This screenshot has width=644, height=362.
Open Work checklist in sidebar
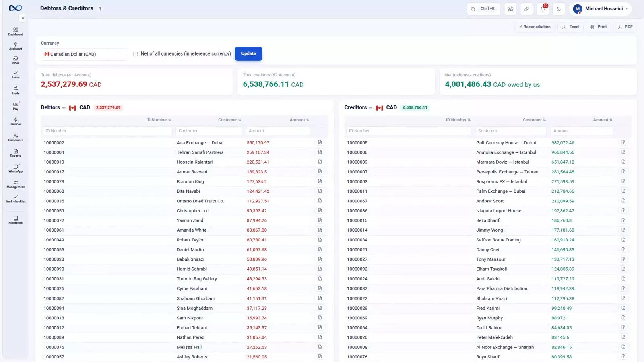pyautogui.click(x=16, y=199)
